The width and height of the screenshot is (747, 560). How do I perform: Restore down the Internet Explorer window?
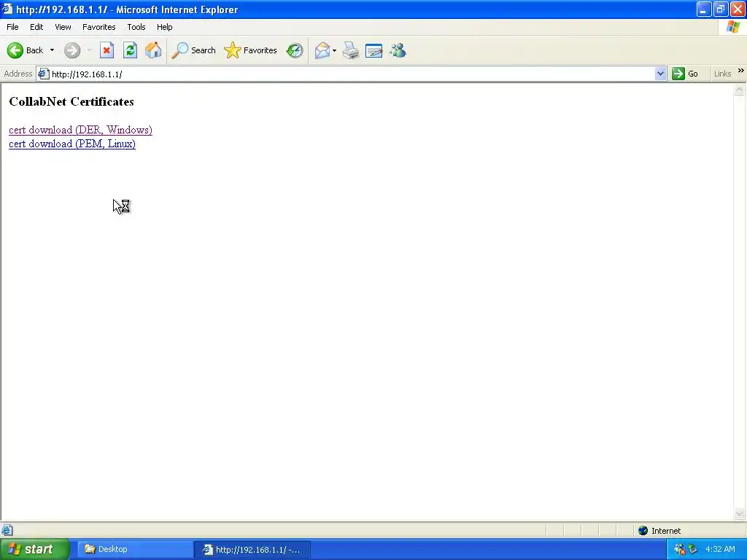(721, 9)
